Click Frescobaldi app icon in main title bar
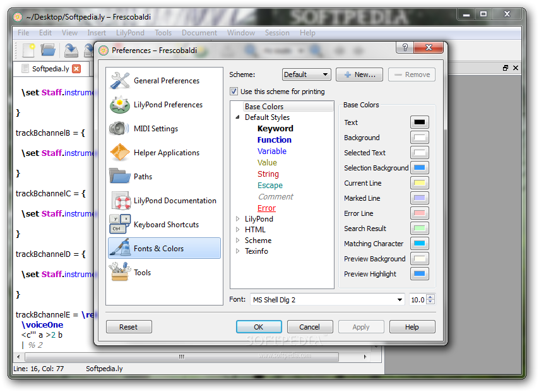 [18, 17]
